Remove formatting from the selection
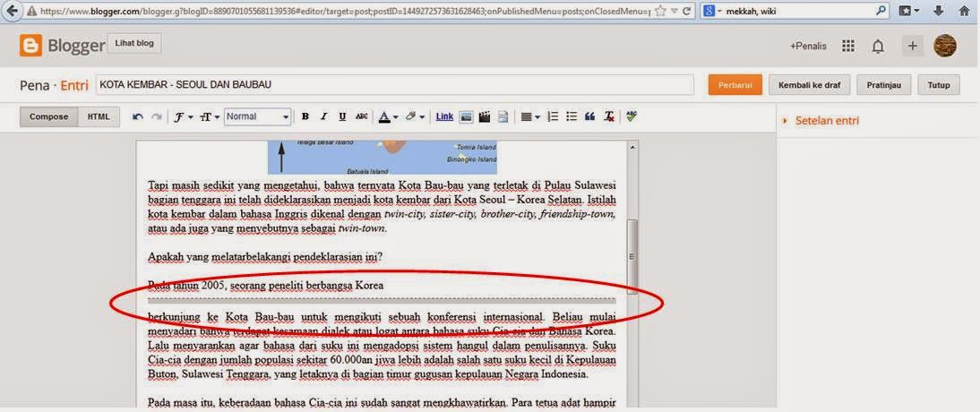980x412 pixels. coord(609,117)
